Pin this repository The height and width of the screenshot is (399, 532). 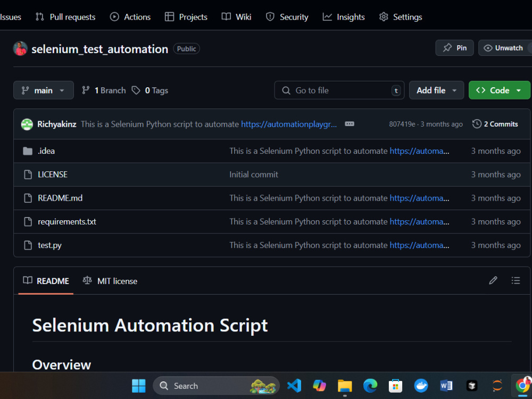tap(454, 48)
